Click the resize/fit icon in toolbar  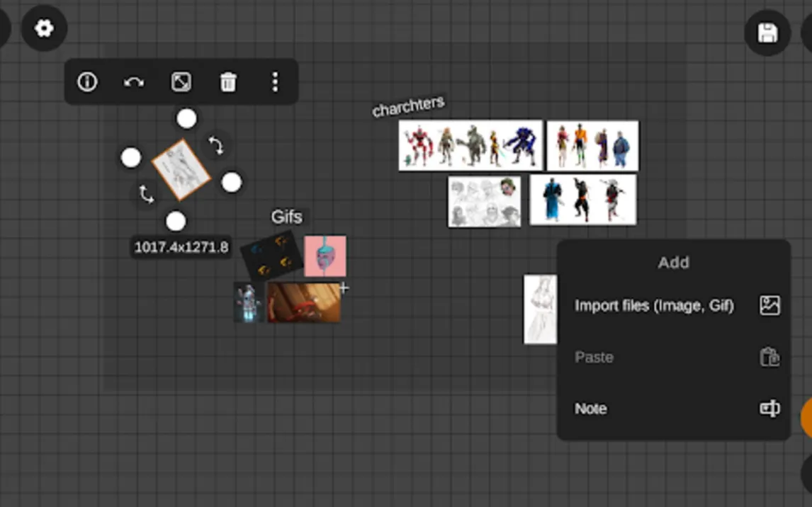[181, 82]
